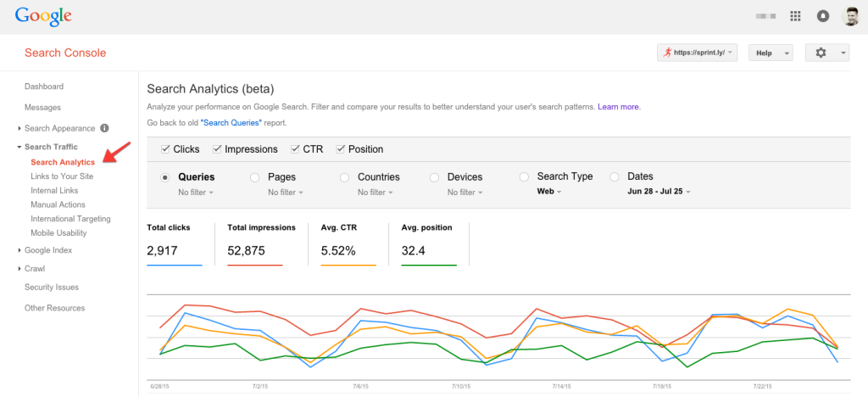
Task: Click the sprint.ly runner site icon
Action: click(667, 53)
